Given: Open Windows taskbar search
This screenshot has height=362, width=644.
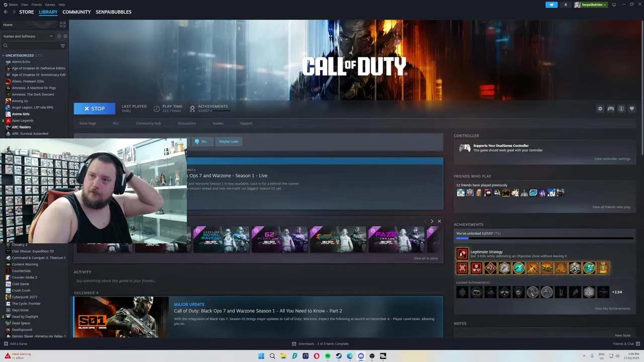Looking at the screenshot, I should tap(272, 356).
